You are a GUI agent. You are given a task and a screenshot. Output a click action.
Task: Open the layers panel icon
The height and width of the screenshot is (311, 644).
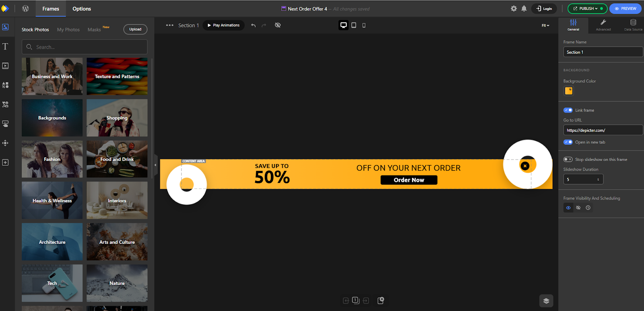pyautogui.click(x=546, y=301)
